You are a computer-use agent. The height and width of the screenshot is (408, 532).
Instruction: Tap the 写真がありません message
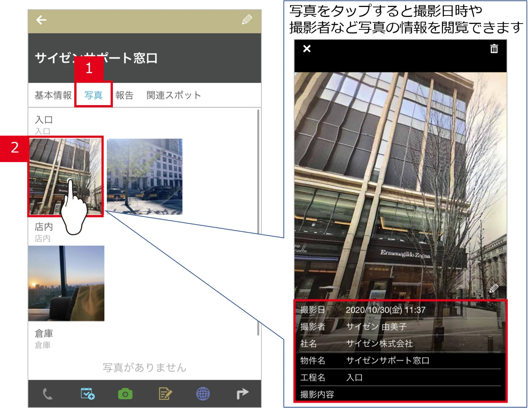point(145,367)
